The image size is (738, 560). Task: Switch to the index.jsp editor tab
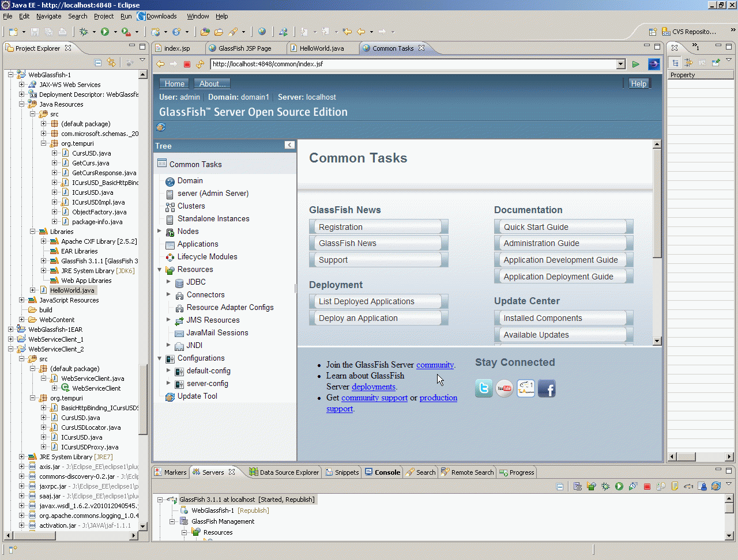[177, 48]
